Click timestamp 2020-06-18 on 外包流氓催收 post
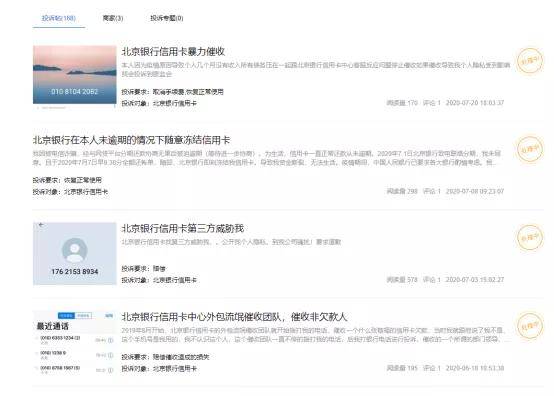 pyautogui.click(x=475, y=368)
